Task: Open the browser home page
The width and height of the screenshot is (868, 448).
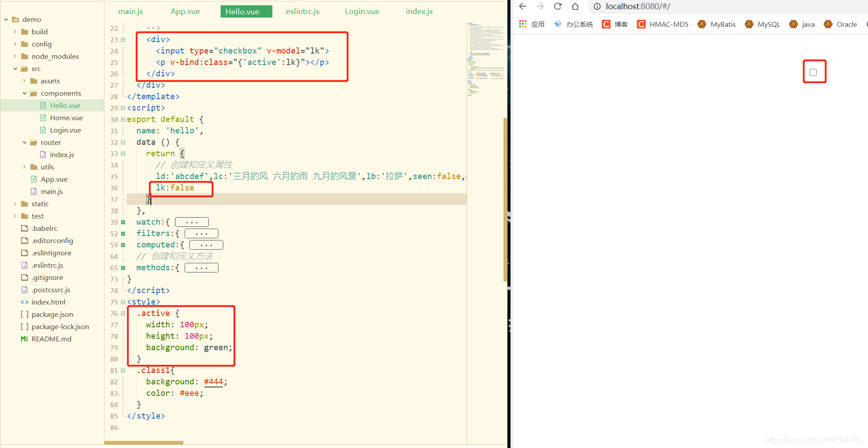Action: point(575,6)
